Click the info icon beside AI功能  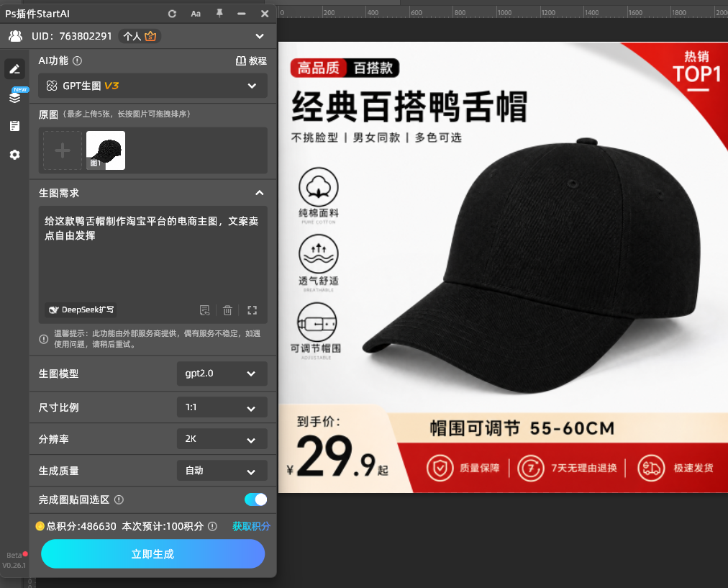[78, 61]
